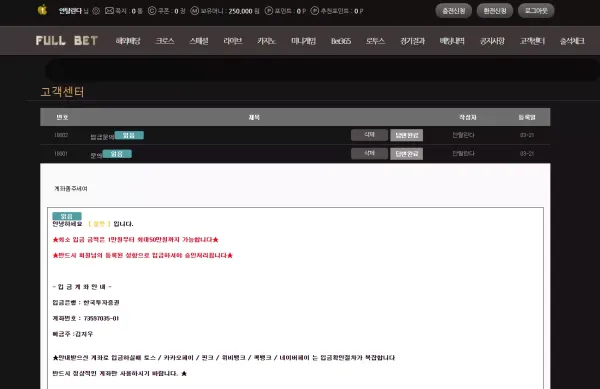600x389 pixels.
Task: Click the 작성자 column header
Action: tap(468, 117)
